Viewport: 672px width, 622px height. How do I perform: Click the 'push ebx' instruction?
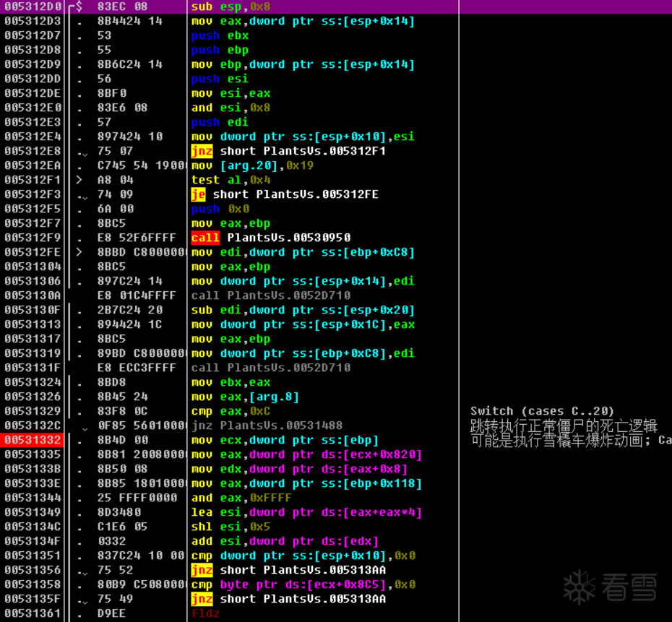click(220, 35)
